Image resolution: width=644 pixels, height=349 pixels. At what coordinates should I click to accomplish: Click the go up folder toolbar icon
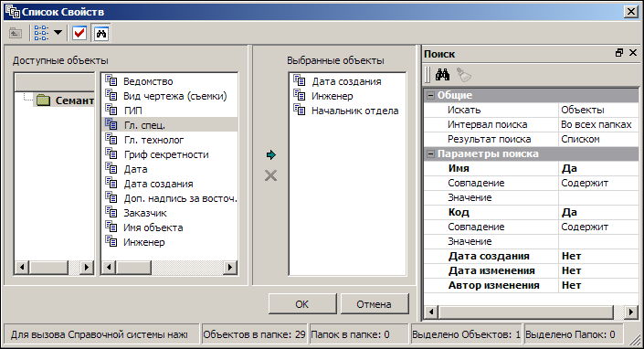click(16, 33)
